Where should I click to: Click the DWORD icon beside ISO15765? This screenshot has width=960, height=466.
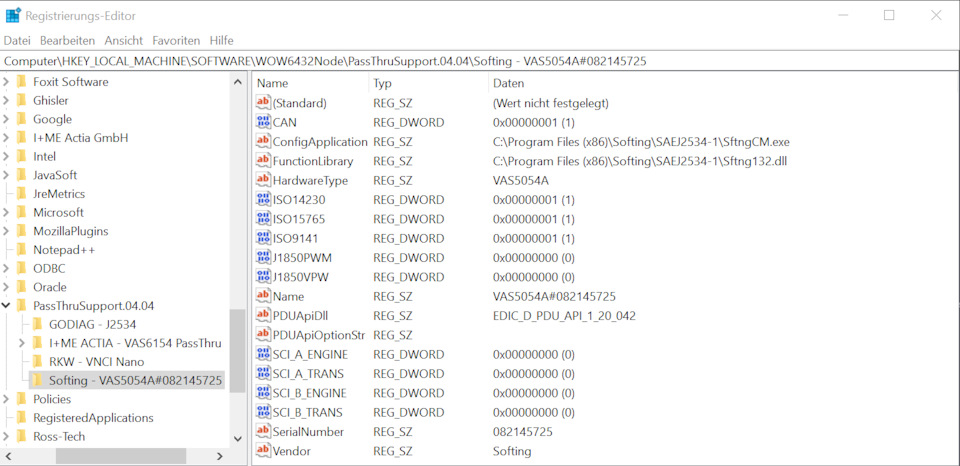(263, 219)
